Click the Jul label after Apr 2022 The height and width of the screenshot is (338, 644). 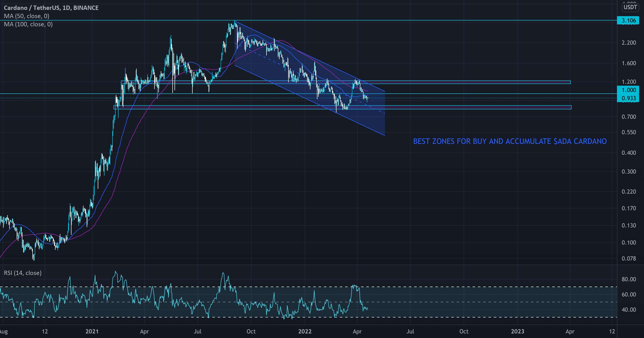pyautogui.click(x=410, y=331)
